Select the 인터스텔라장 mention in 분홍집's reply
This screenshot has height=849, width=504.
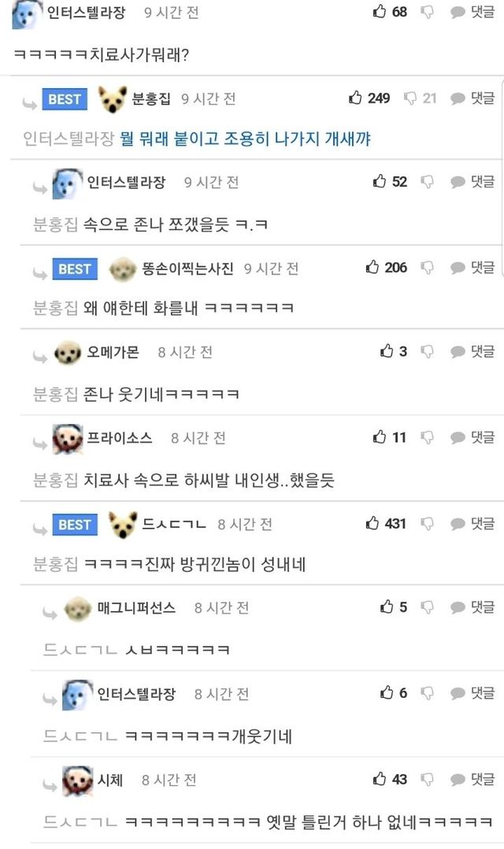pos(69,139)
